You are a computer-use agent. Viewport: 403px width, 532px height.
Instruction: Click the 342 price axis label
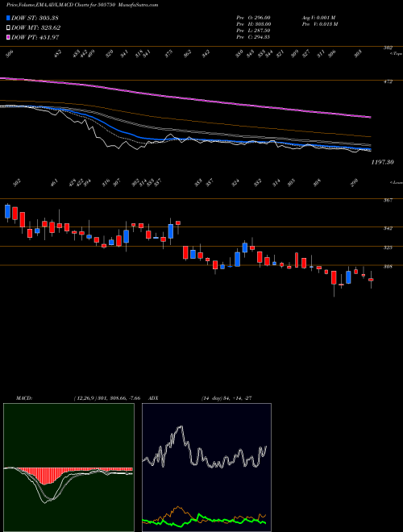388,228
